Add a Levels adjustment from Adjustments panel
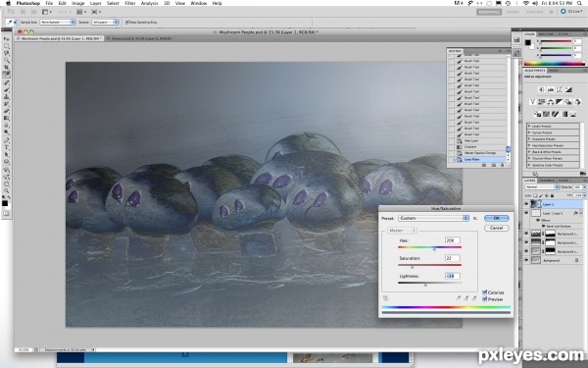Image resolution: width=588 pixels, height=368 pixels. click(550, 89)
